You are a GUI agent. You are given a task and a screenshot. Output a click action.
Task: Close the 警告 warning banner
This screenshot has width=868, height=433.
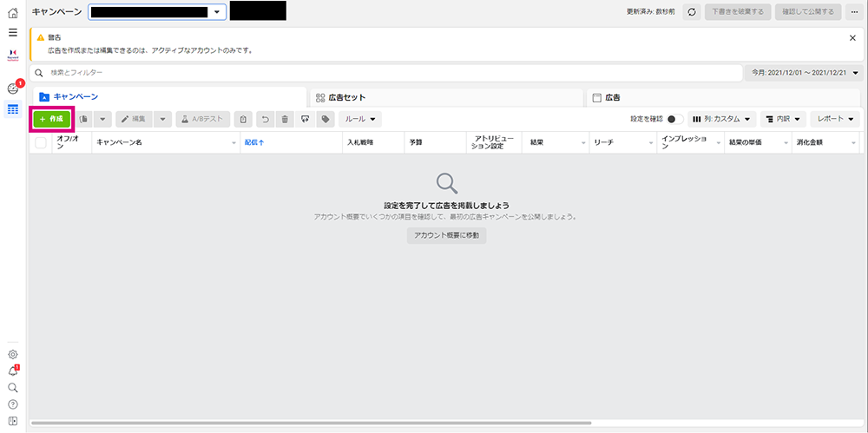click(852, 37)
